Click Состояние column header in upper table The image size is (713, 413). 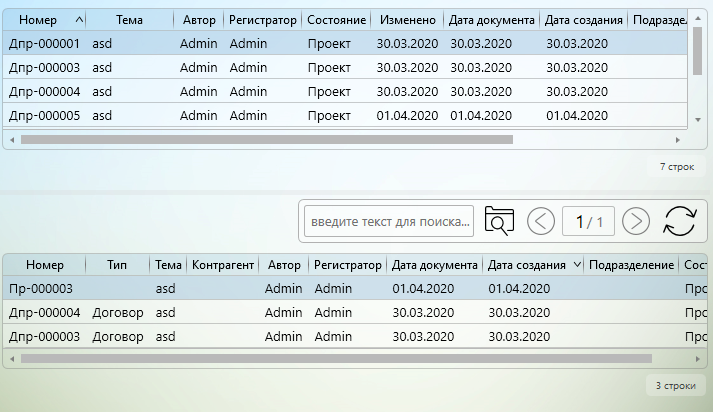336,20
